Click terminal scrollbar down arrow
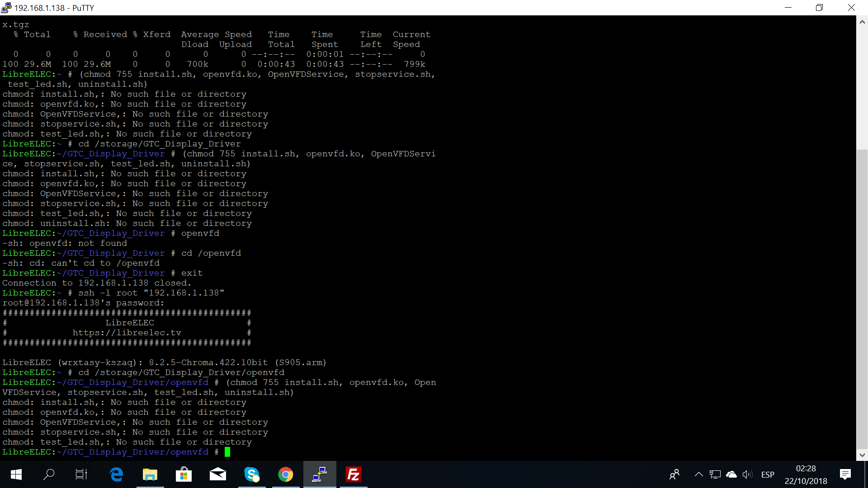The width and height of the screenshot is (868, 488). pos(862,455)
